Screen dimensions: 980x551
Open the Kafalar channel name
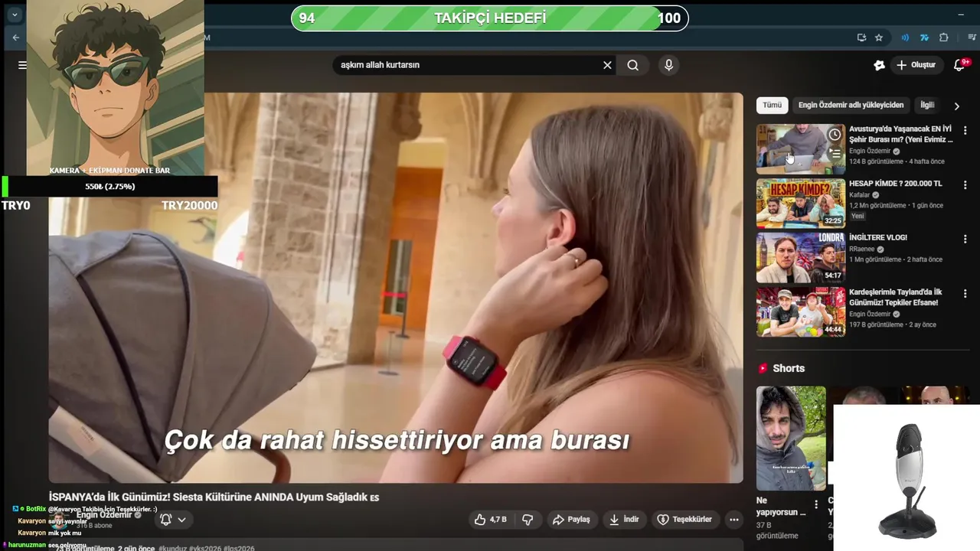(861, 195)
